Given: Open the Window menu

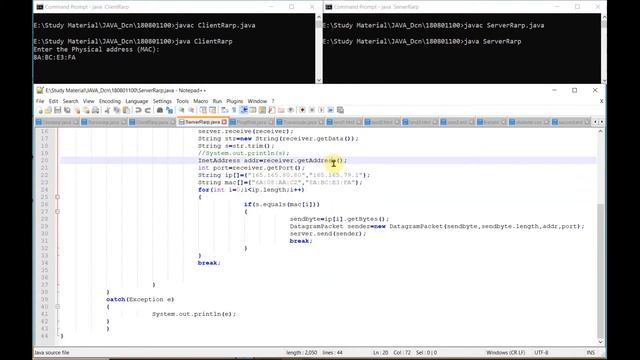Looking at the screenshot, I should pyautogui.click(x=257, y=101).
